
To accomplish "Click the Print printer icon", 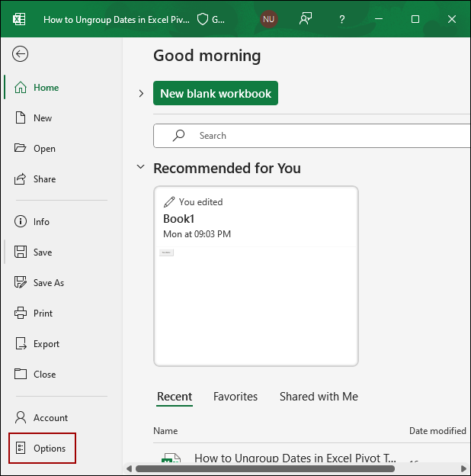I will tap(21, 313).
